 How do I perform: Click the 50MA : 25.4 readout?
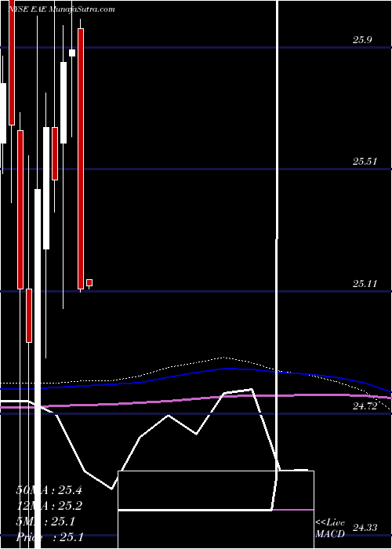coord(49,490)
